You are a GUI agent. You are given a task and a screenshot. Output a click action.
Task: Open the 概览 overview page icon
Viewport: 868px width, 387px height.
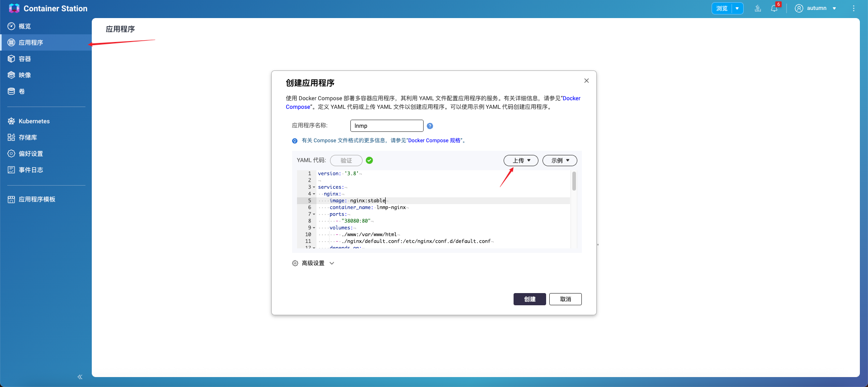click(11, 26)
